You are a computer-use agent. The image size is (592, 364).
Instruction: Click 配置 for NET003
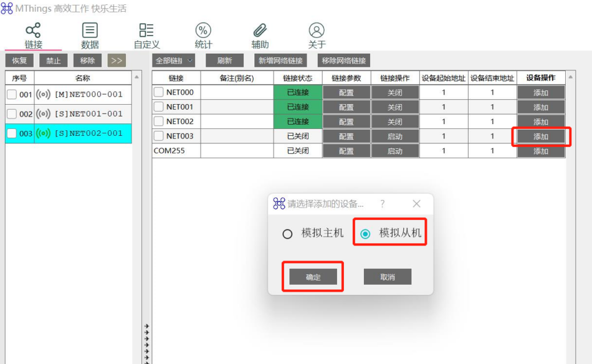(346, 136)
